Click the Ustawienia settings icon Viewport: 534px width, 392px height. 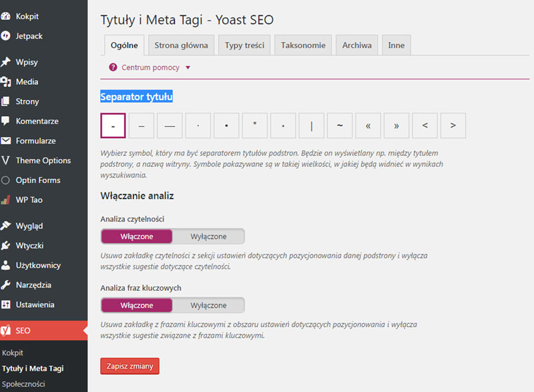coord(5,305)
